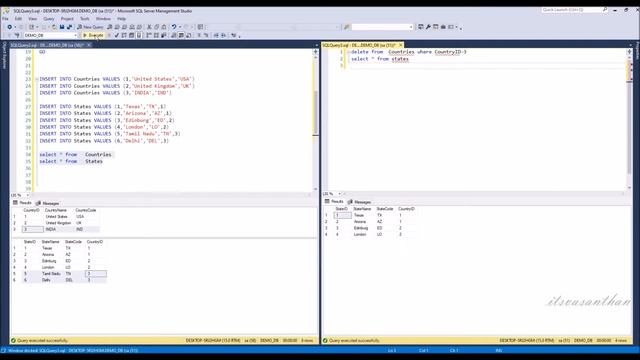Click the Save All icon
The height and width of the screenshot is (360, 640).
point(69,27)
